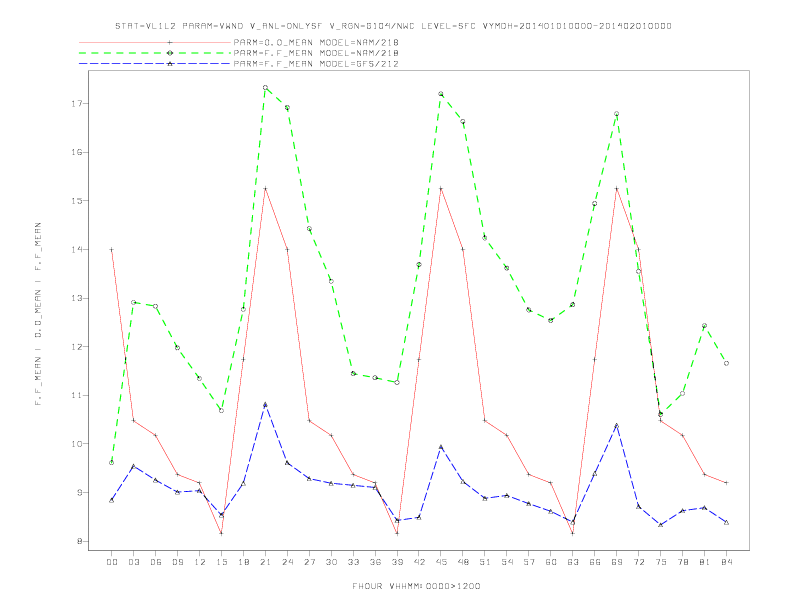Click y-axis tick label 13
Screen dimensions: 792x612
pyautogui.click(x=76, y=298)
